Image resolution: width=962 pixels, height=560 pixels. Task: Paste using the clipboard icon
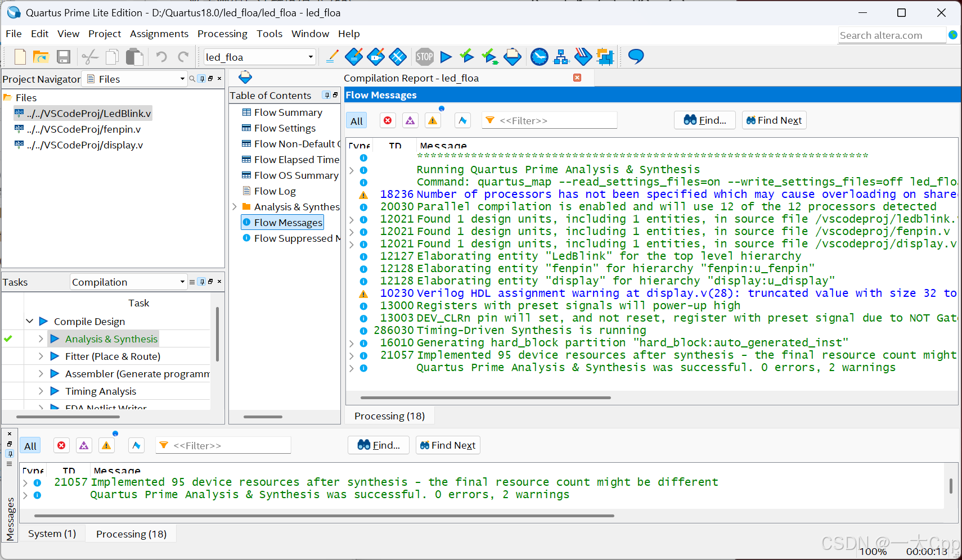coord(134,57)
